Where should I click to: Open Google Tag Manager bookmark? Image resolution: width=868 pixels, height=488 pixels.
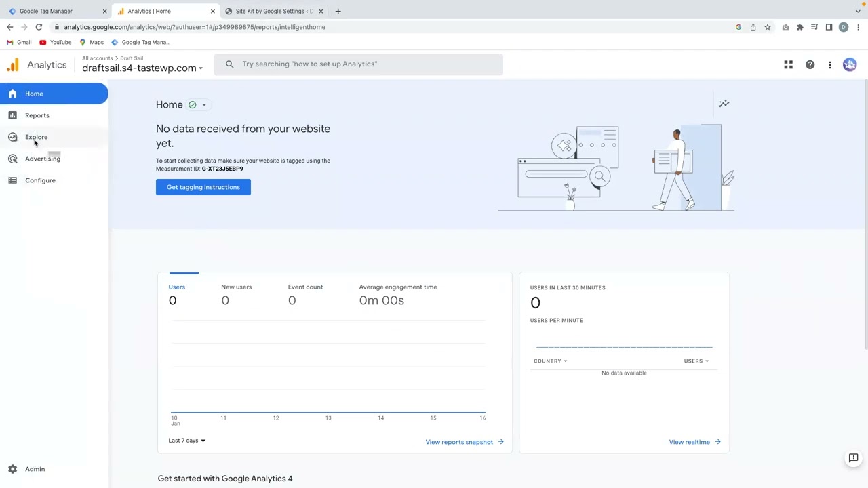pos(140,42)
